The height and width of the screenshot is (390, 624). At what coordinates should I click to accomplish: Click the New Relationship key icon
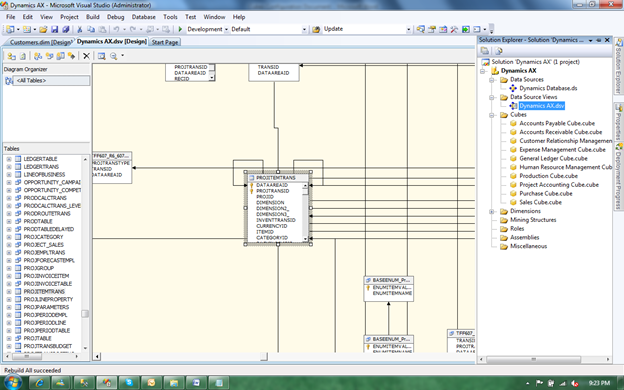(71, 56)
